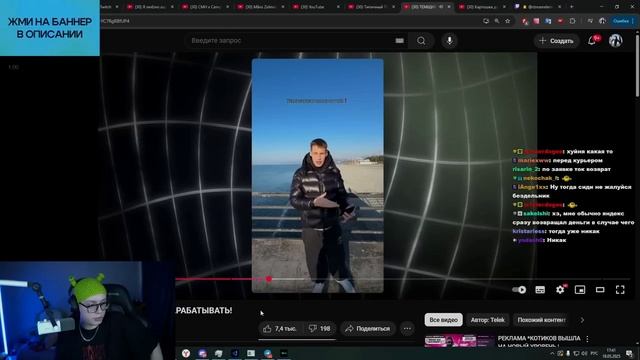Click the Поделиться share button
640x360 pixels.
pyautogui.click(x=368, y=329)
